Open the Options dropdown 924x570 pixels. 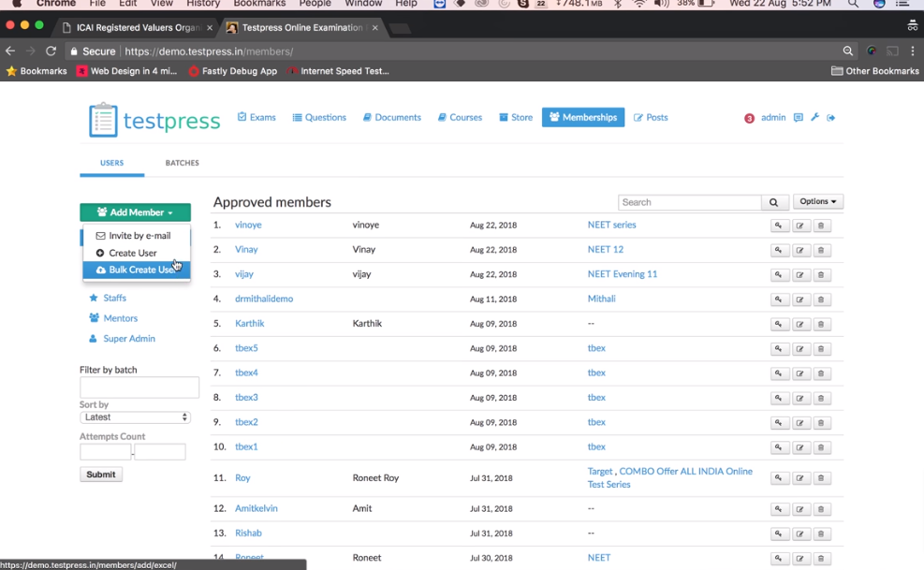[817, 201]
